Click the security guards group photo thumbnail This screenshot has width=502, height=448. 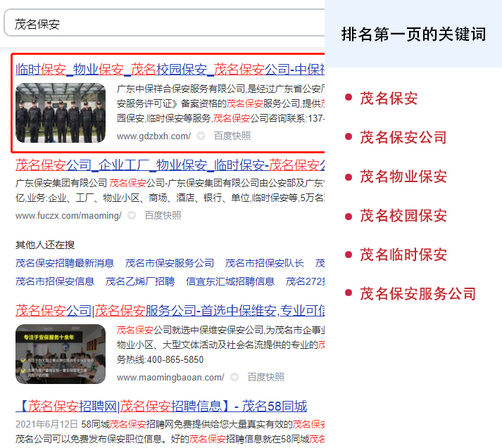point(61,113)
